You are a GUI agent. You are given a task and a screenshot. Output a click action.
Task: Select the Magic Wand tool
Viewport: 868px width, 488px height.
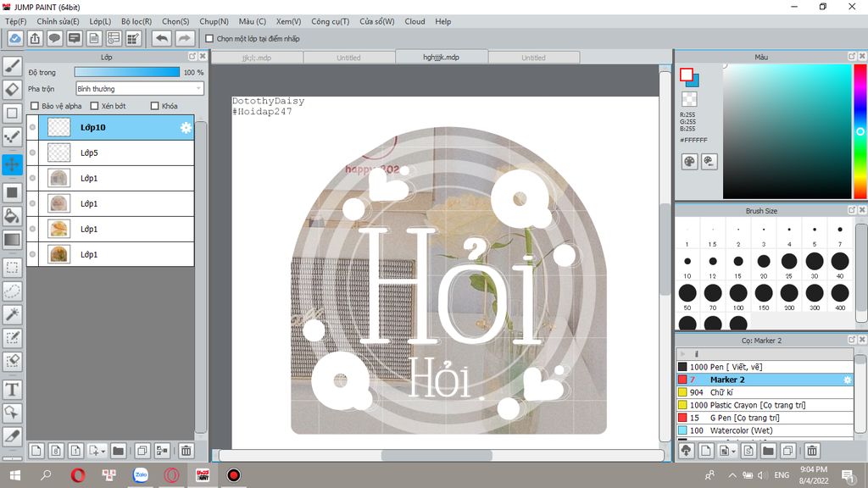pyautogui.click(x=12, y=314)
